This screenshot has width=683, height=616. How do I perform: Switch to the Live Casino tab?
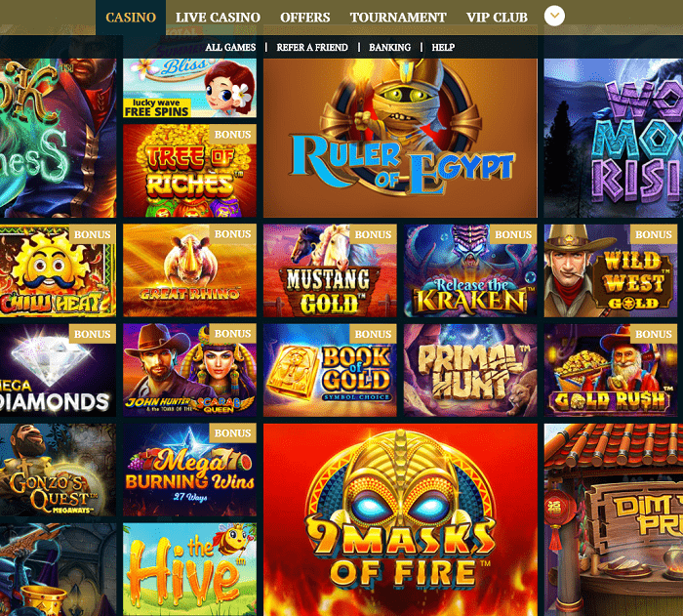coord(218,18)
